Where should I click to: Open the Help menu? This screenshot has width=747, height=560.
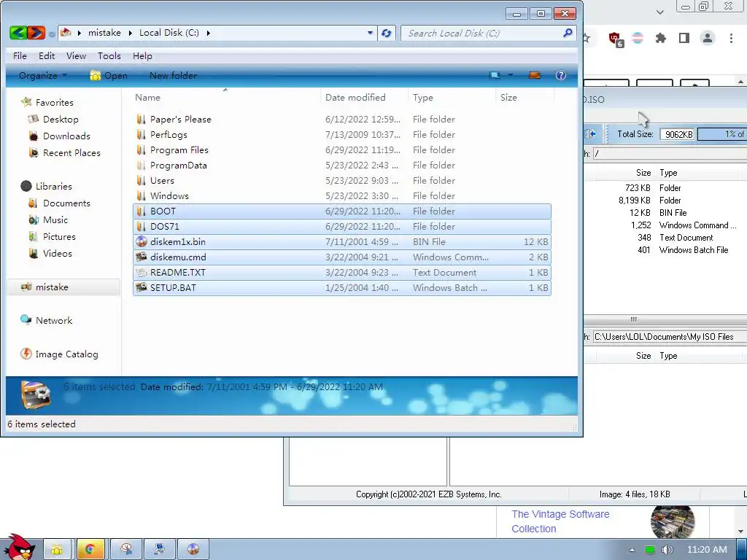click(x=142, y=55)
